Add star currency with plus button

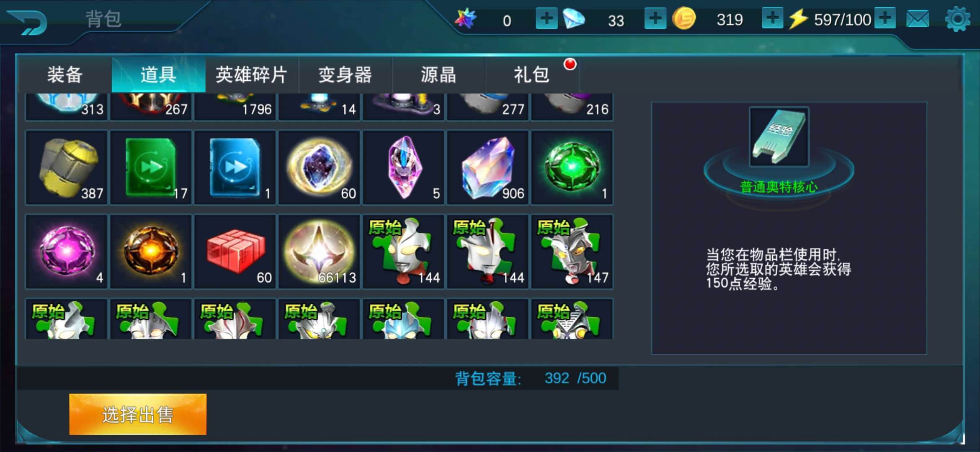pyautogui.click(x=547, y=18)
